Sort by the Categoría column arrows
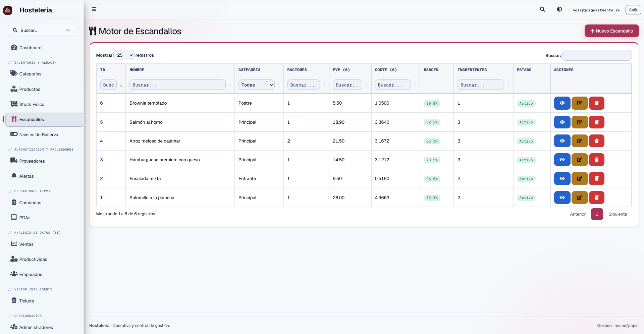The height and width of the screenshot is (334, 644). tap(279, 85)
